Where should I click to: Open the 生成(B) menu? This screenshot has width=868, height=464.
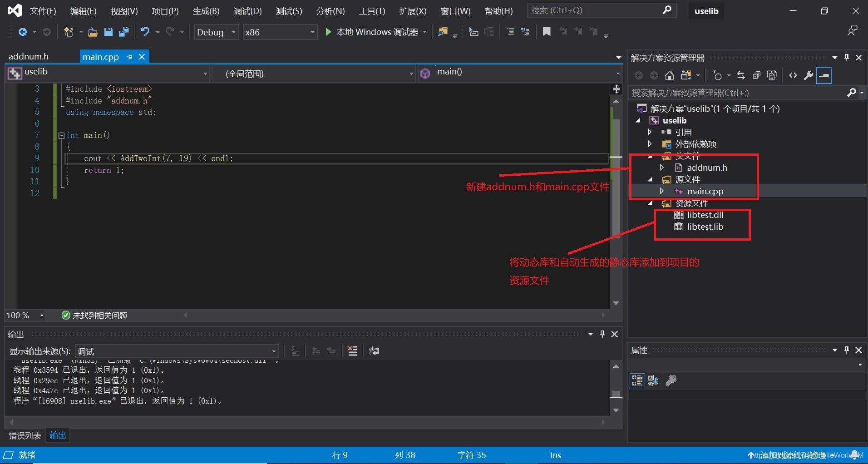206,11
